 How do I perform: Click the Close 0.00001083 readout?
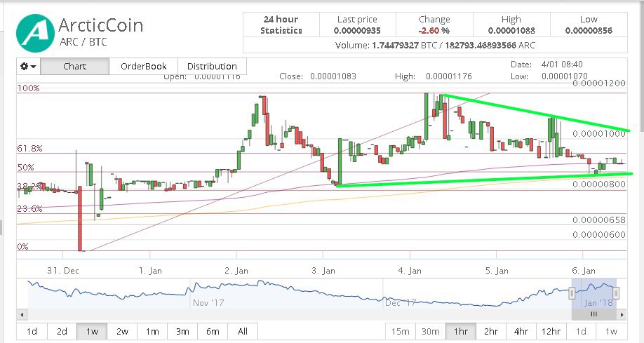coord(318,76)
